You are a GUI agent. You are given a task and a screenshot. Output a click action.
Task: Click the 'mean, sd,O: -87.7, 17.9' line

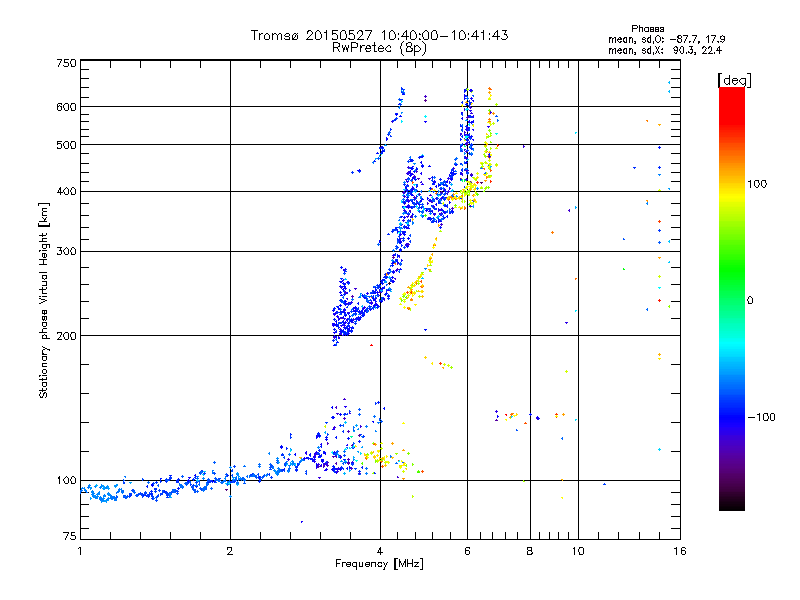point(666,39)
